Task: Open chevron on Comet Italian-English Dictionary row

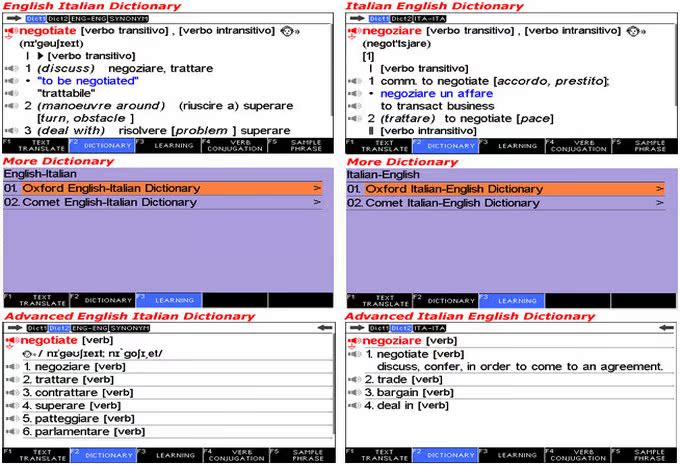Action: [x=660, y=202]
